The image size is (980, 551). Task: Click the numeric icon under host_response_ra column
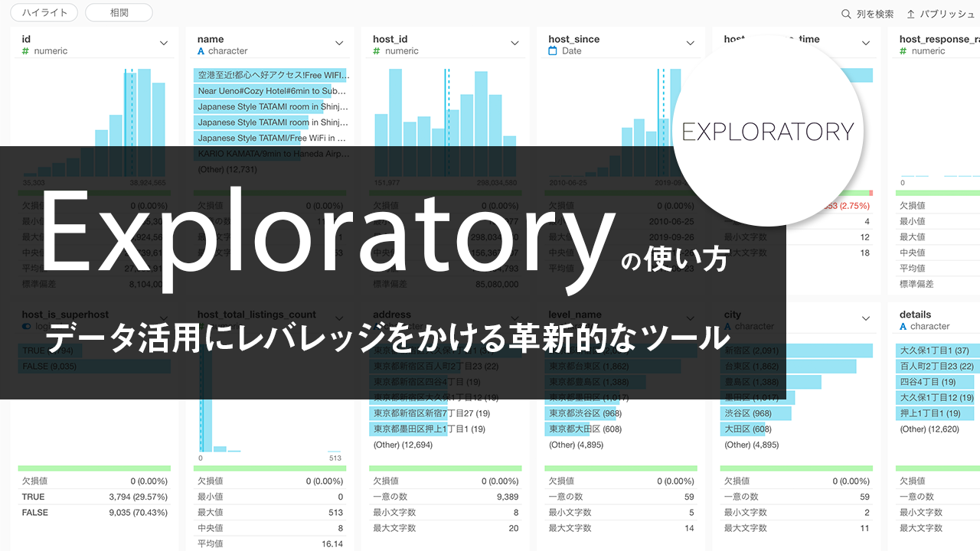click(x=903, y=51)
